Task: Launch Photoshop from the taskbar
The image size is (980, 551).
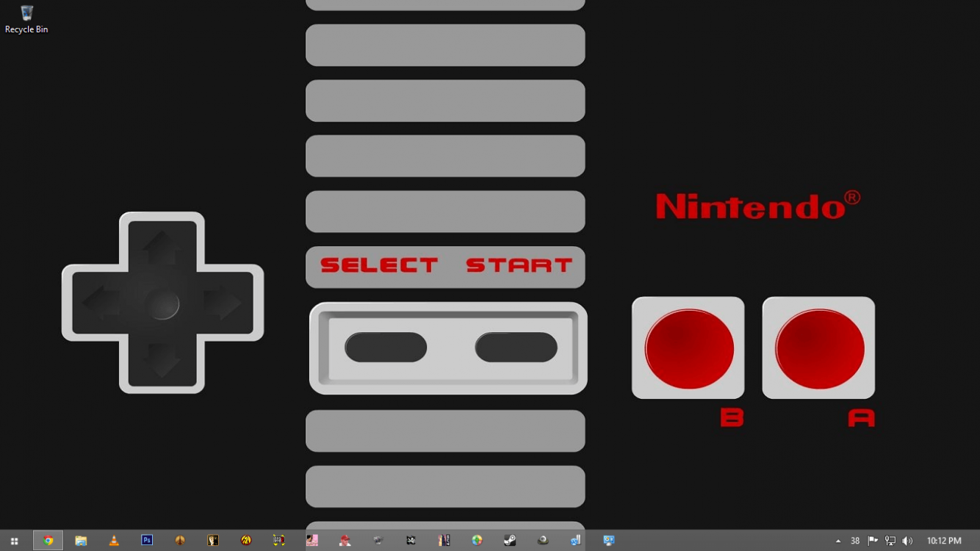Action: (x=147, y=541)
